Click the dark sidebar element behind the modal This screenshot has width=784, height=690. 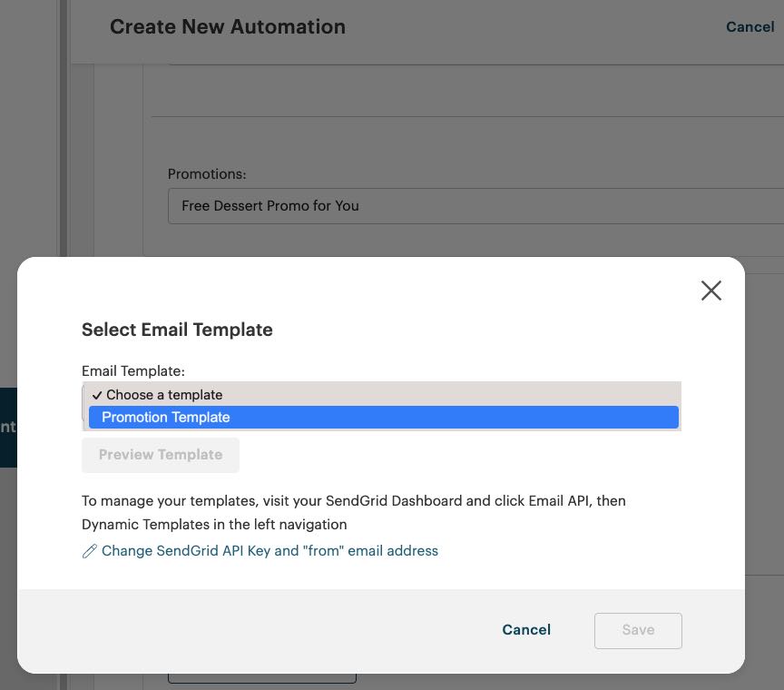(x=7, y=427)
